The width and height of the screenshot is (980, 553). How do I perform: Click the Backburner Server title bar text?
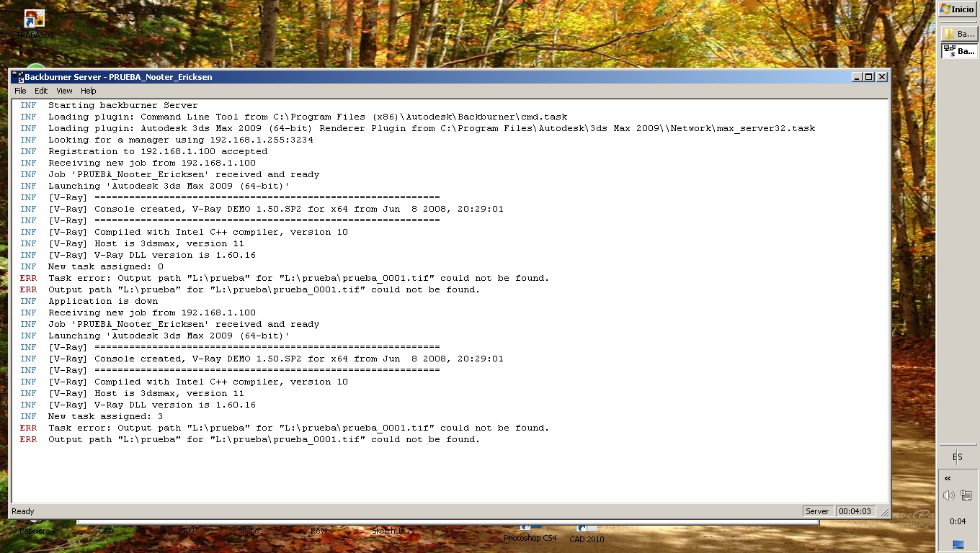coord(119,77)
